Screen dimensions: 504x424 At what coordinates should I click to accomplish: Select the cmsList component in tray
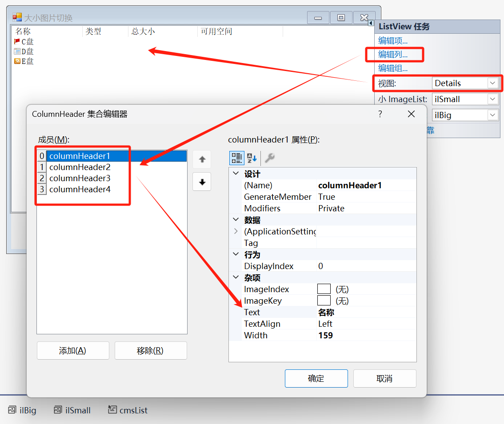(x=128, y=410)
